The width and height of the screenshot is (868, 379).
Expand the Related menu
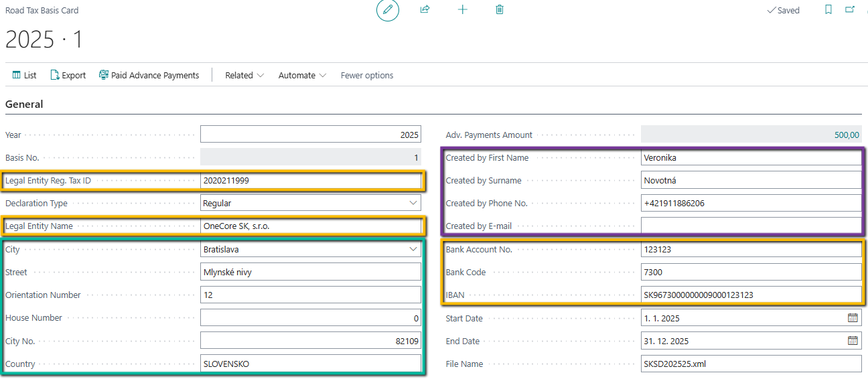pyautogui.click(x=244, y=75)
